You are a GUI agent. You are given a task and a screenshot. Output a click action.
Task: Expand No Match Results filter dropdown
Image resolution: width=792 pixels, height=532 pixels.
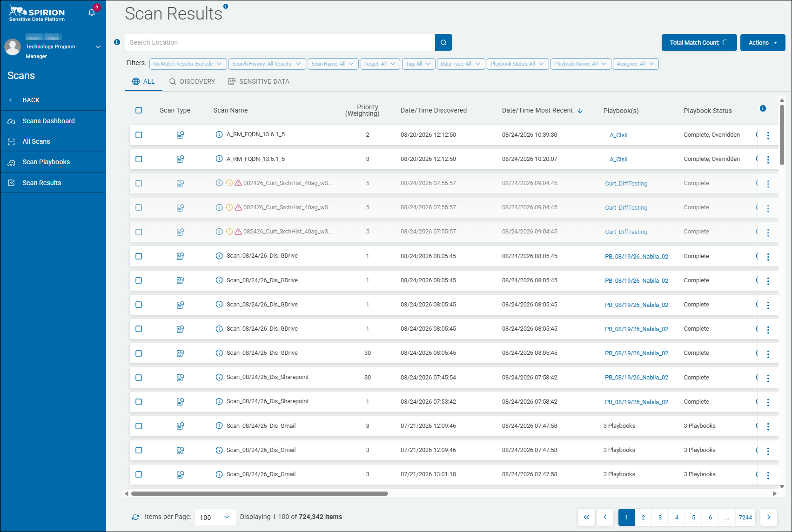click(188, 64)
